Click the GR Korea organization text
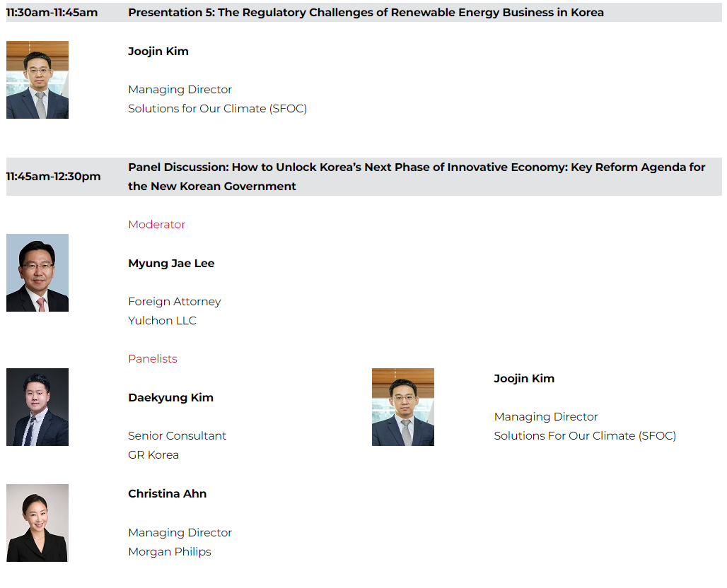The image size is (727, 588). 153,455
